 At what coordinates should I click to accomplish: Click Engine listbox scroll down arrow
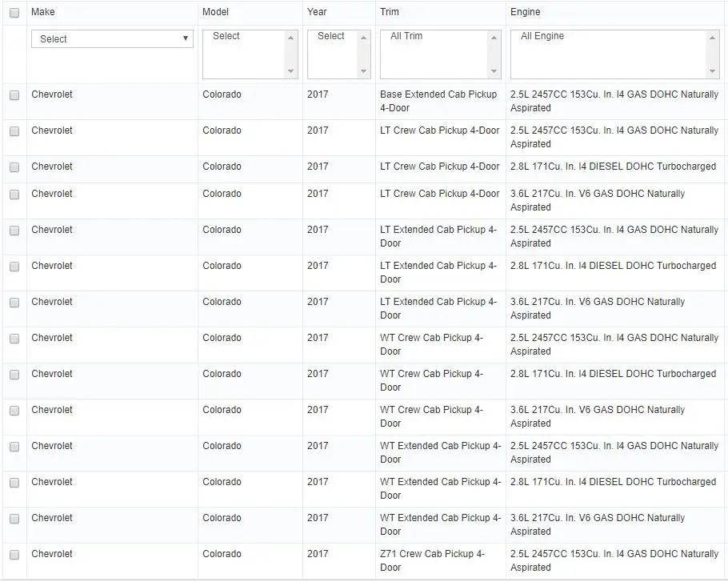coord(712,71)
